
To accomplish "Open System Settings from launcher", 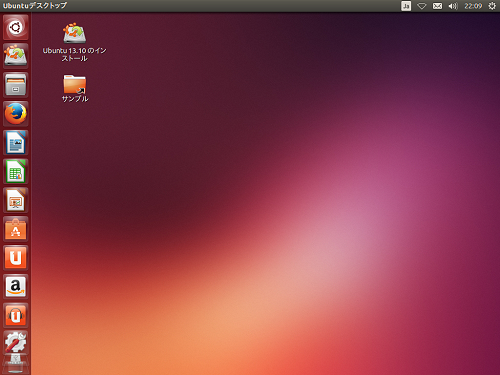I will pyautogui.click(x=15, y=342).
